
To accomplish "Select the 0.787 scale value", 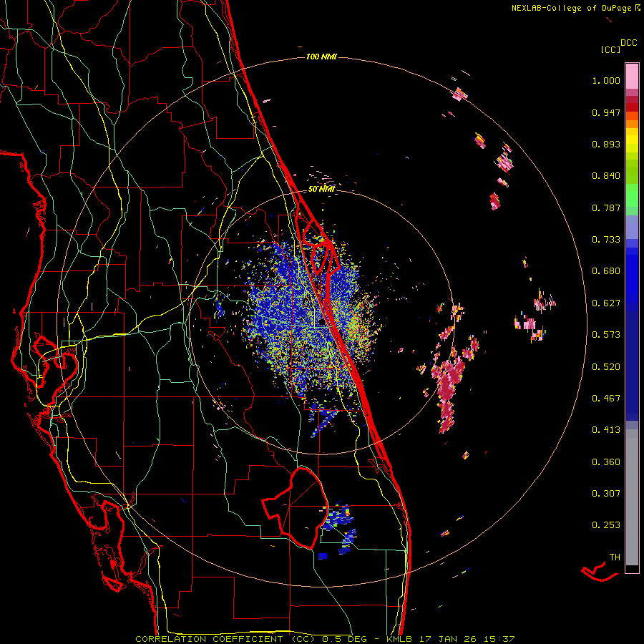I will point(606,208).
